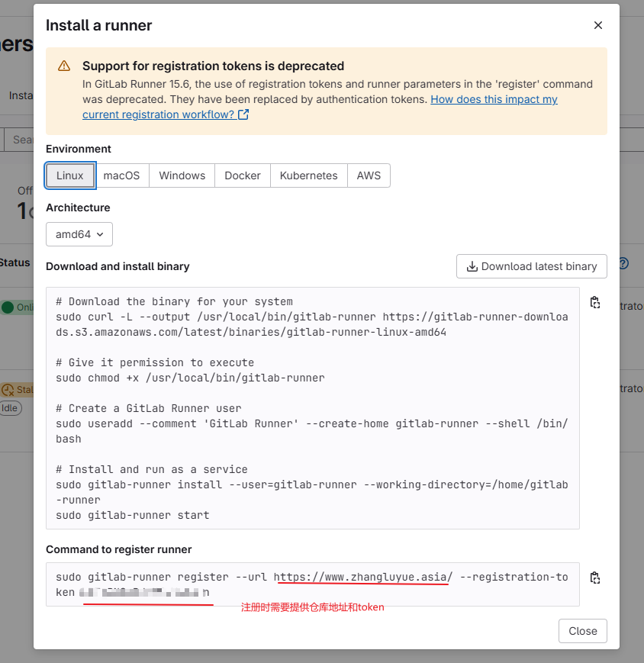Click the https://www.zhangluyue.asia/ URL in register command

pos(363,577)
